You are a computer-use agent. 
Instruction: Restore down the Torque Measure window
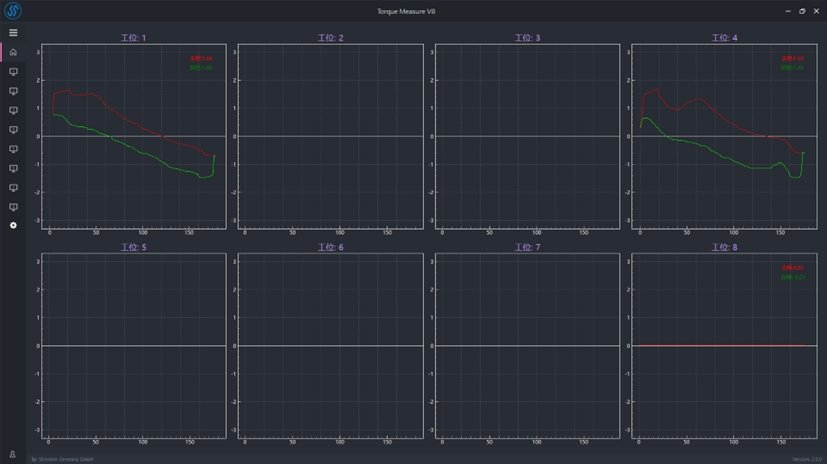pos(802,11)
